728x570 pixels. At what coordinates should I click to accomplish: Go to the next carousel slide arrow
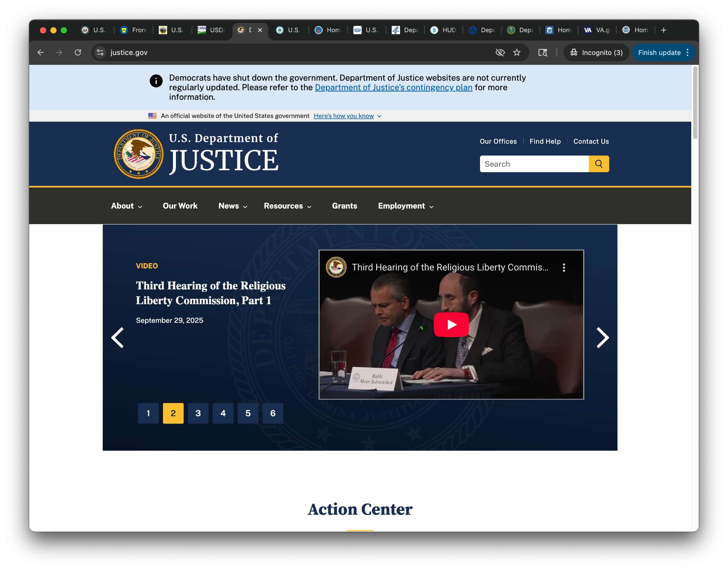[x=602, y=338]
